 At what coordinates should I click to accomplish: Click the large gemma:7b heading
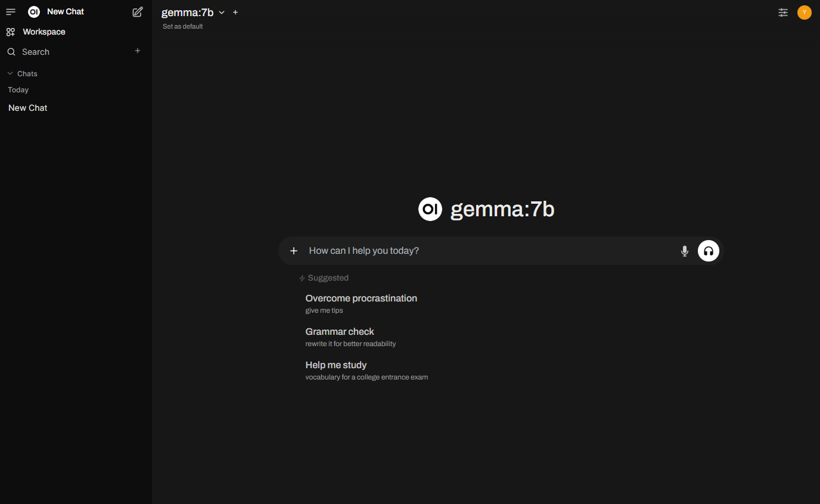502,209
